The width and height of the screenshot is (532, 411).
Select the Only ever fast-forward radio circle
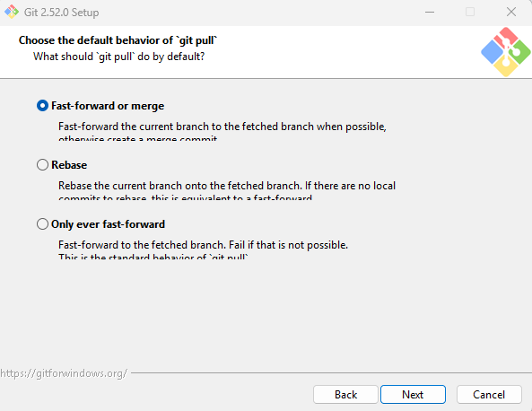(42, 224)
